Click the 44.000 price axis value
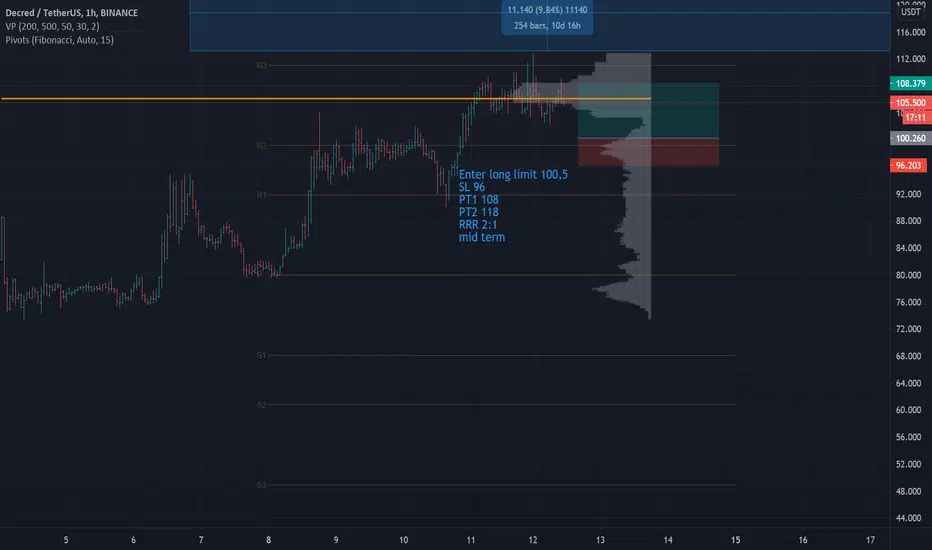Viewport: 932px width, 550px height. point(908,518)
